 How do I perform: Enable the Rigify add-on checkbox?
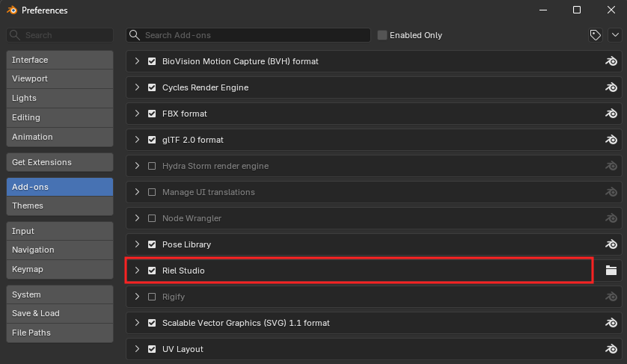coord(152,297)
